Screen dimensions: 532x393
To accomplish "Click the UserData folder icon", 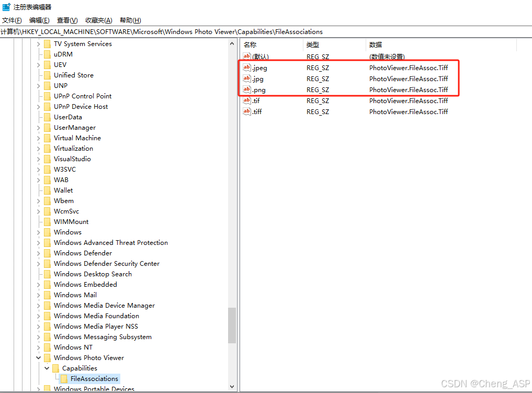I will [x=47, y=117].
